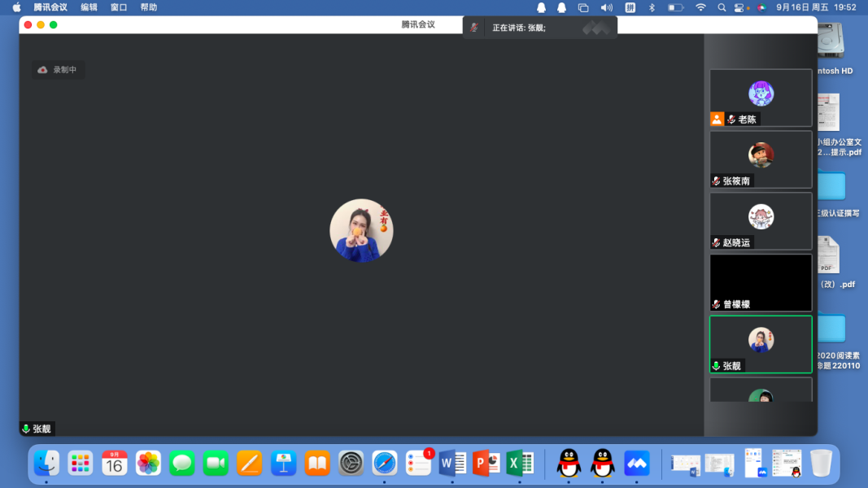Click the green mic icon in 张靓's thumbnail
The height and width of the screenshot is (488, 868).
point(717,366)
